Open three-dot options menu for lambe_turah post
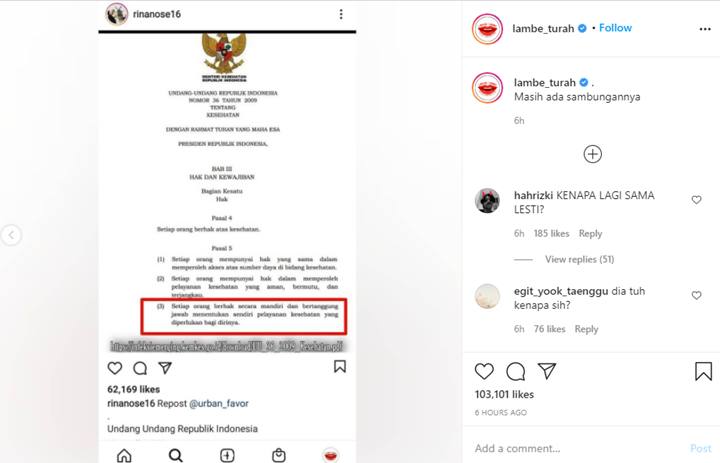720x463 pixels. pos(705,29)
